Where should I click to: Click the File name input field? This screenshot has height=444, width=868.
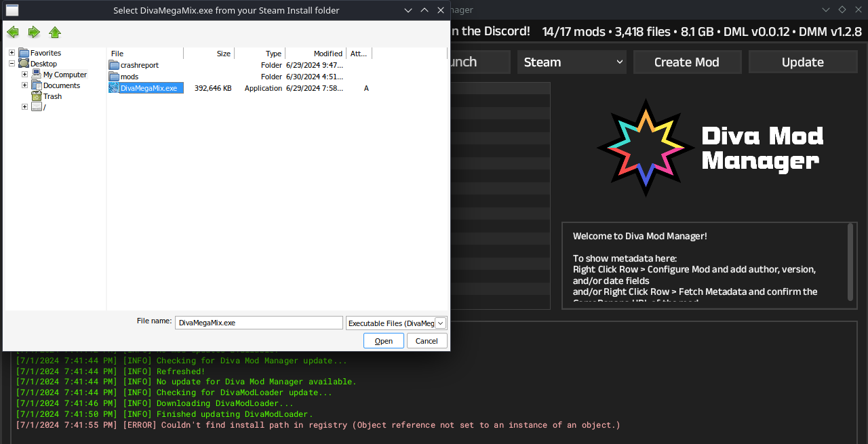pyautogui.click(x=259, y=323)
